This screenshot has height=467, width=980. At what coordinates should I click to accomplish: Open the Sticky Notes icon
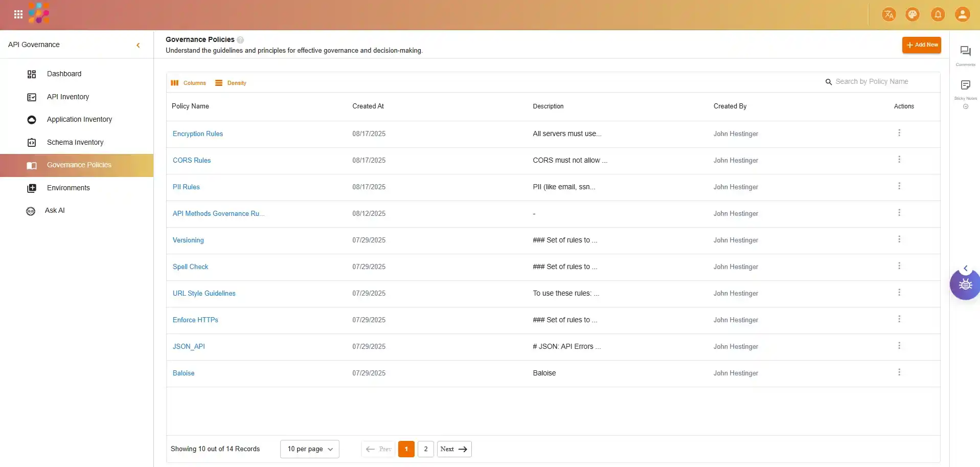point(965,85)
